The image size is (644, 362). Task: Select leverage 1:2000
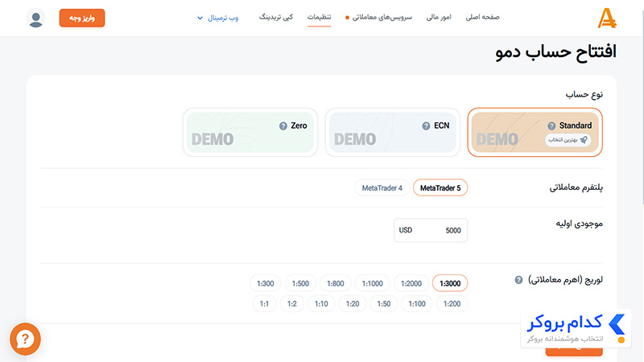pyautogui.click(x=411, y=283)
